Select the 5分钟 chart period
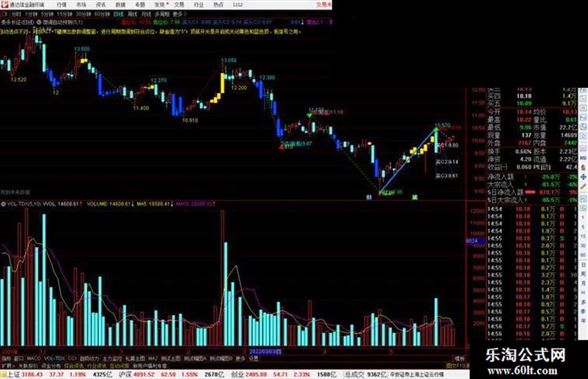The height and width of the screenshot is (379, 588). 47,14
